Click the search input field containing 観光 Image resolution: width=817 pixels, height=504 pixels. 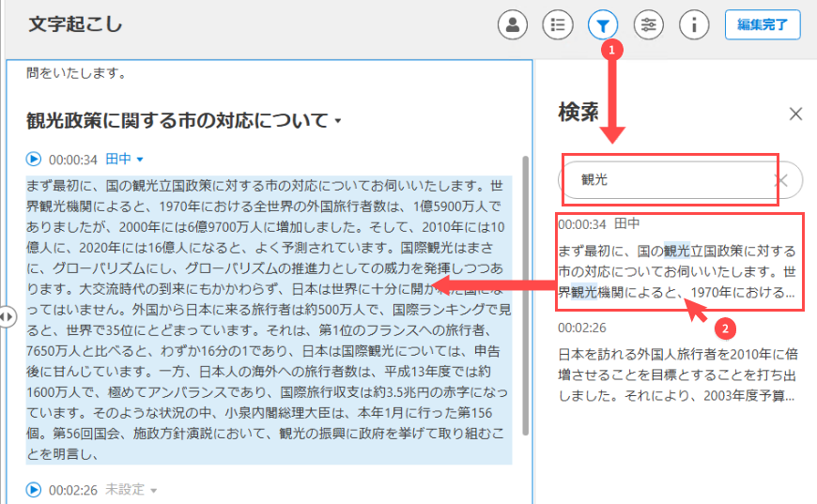click(669, 180)
